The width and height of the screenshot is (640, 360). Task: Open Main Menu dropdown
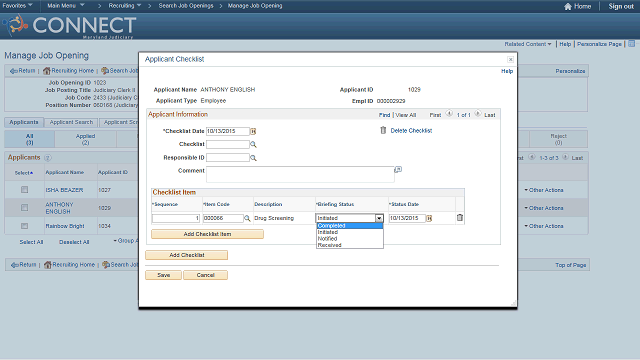[66, 6]
